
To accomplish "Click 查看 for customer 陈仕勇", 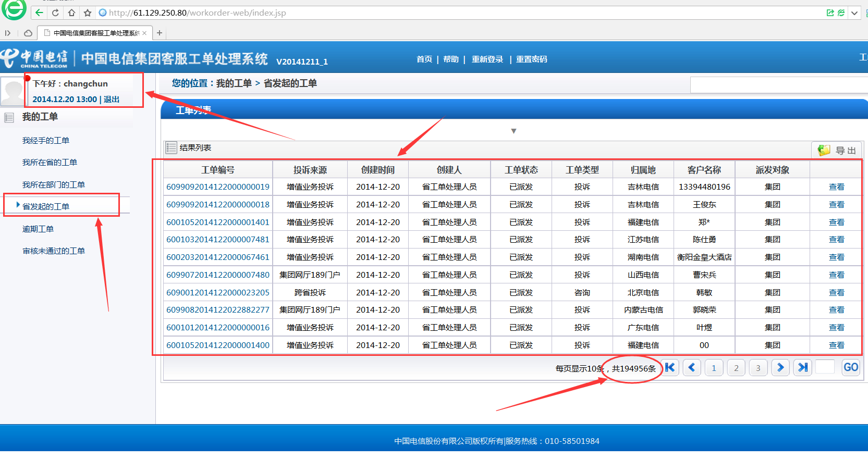I will pyautogui.click(x=837, y=239).
